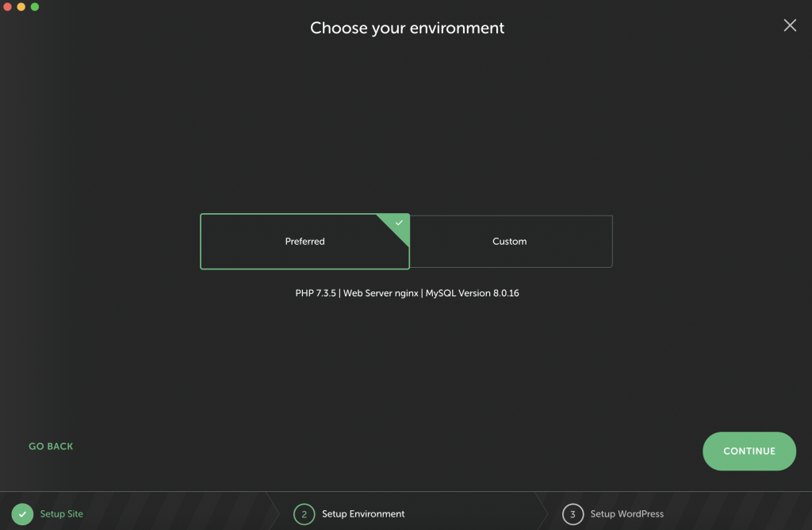812x530 pixels.
Task: Click the MySQL Version 8.0.16 text
Action: click(472, 293)
